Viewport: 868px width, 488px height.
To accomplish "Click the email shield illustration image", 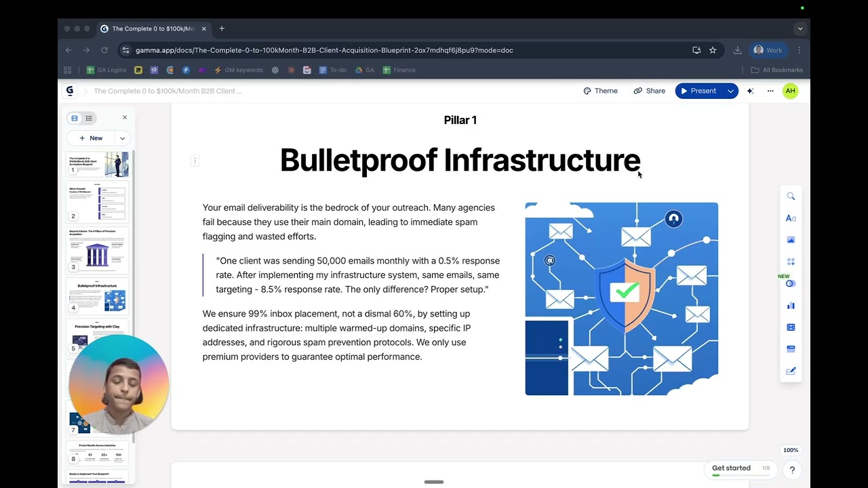I will [621, 299].
